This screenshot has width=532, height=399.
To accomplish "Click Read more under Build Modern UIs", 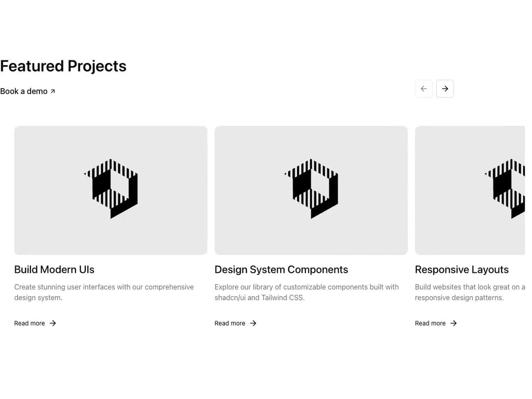I will (35, 323).
